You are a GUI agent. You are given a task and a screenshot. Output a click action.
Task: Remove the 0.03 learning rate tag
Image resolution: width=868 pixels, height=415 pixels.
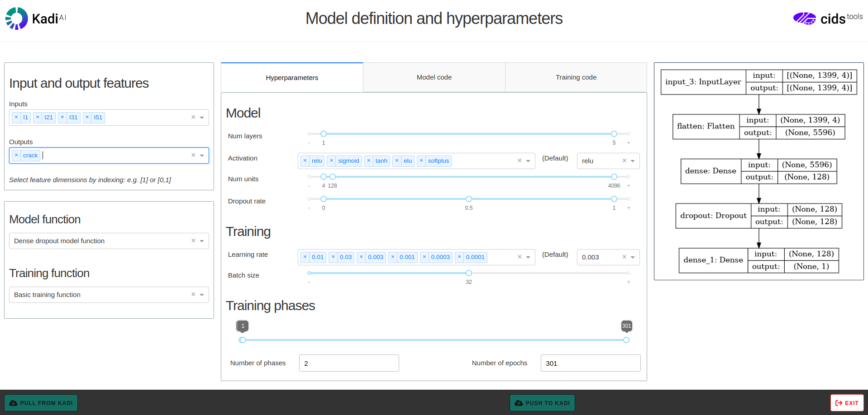333,257
